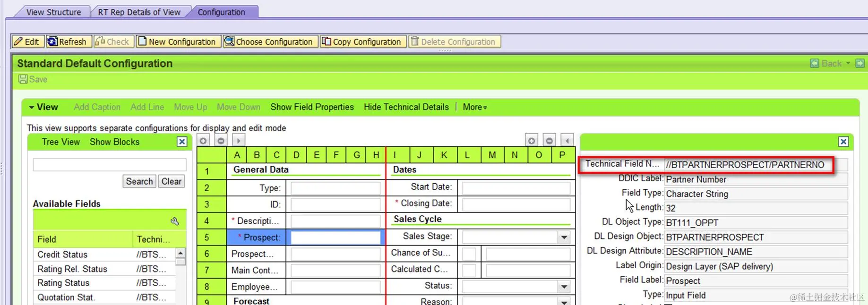Click the Employee... input field
This screenshot has height=305, width=868.
[335, 287]
